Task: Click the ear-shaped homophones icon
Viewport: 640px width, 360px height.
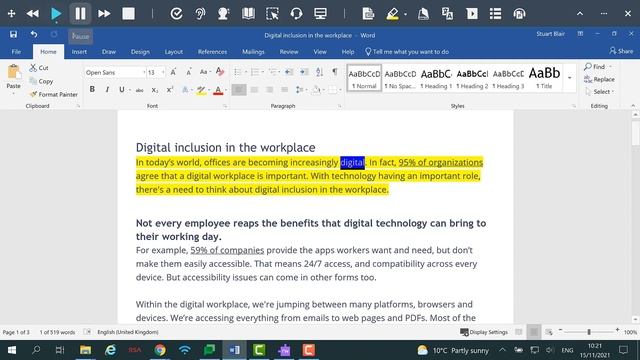Action: [x=200, y=14]
